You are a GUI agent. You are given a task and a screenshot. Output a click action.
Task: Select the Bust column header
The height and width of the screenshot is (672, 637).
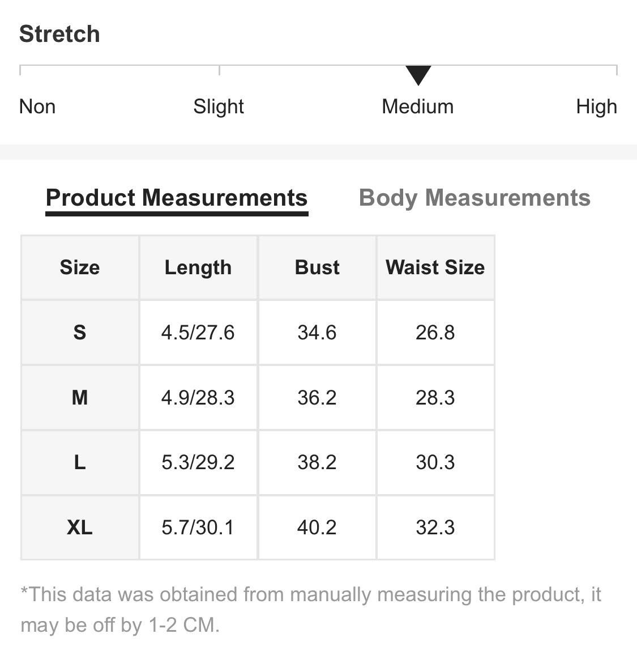[x=317, y=267]
